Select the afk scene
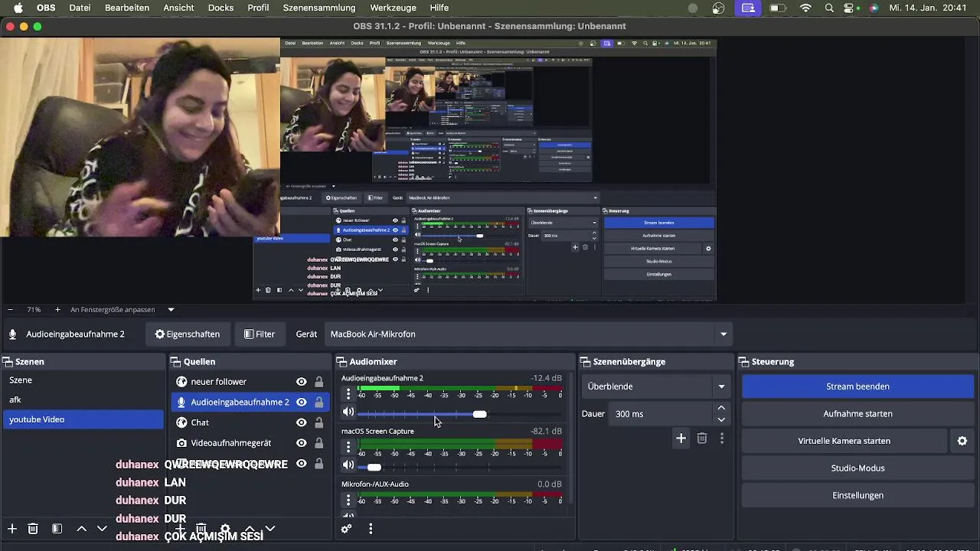 tap(83, 399)
